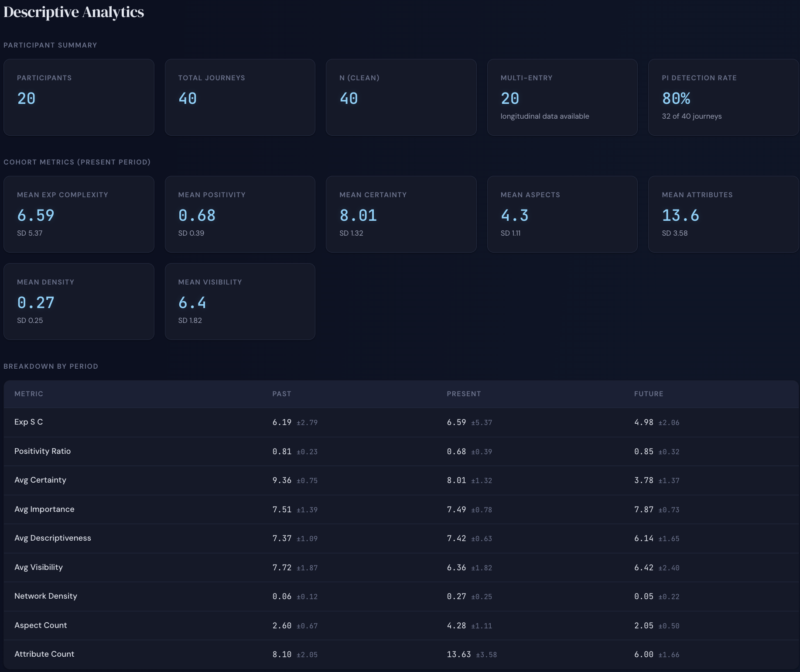Click 'SD 1.11' under Mean Aspects
The height and width of the screenshot is (672, 800).
pyautogui.click(x=511, y=233)
